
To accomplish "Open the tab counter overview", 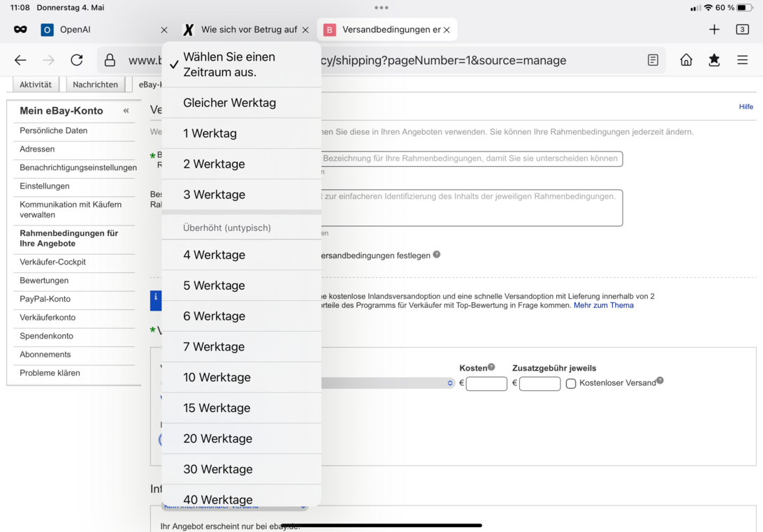I will (x=742, y=29).
